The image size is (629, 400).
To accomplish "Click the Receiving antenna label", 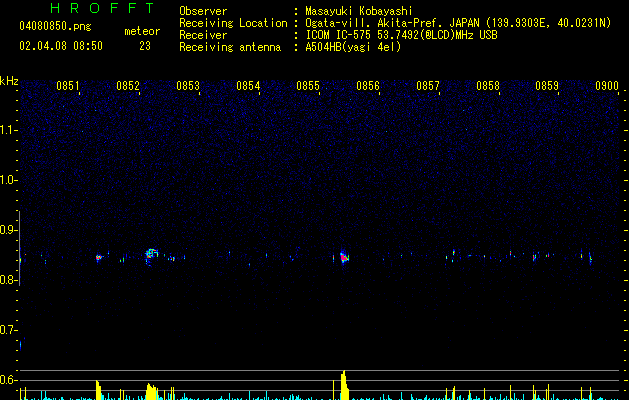I will point(230,47).
